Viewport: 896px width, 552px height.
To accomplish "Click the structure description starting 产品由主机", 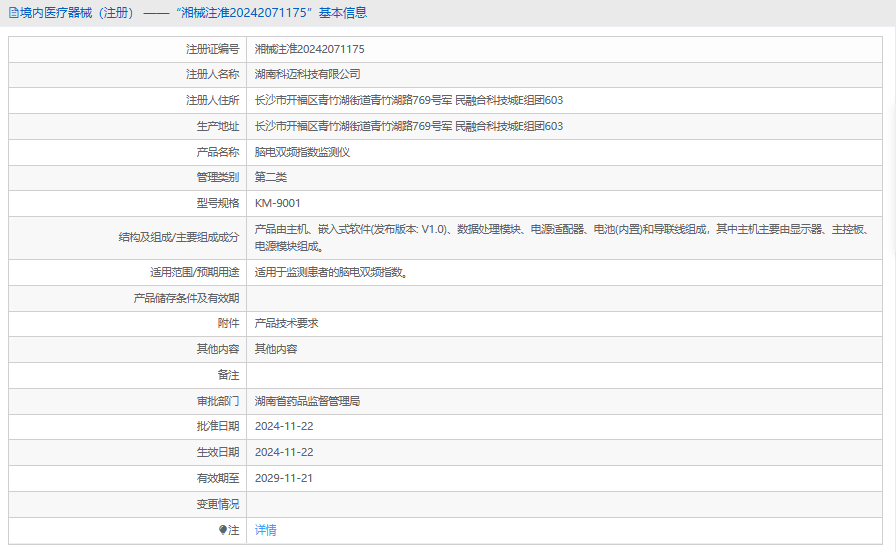I will [x=563, y=238].
